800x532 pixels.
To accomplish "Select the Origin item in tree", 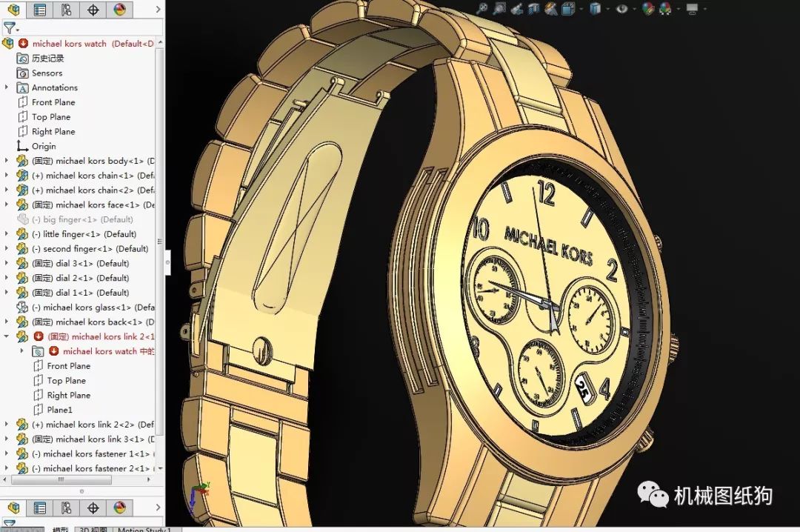I will click(x=36, y=146).
